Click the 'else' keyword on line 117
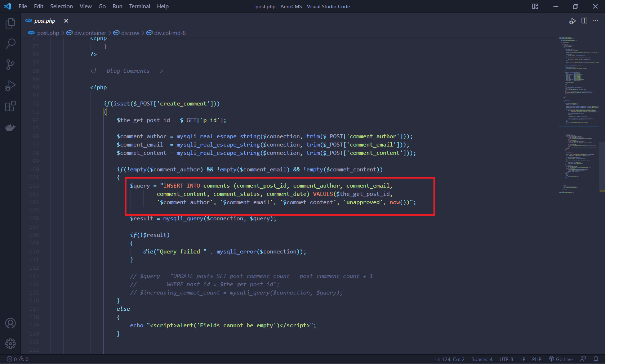This screenshot has width=641, height=364. pyautogui.click(x=123, y=309)
